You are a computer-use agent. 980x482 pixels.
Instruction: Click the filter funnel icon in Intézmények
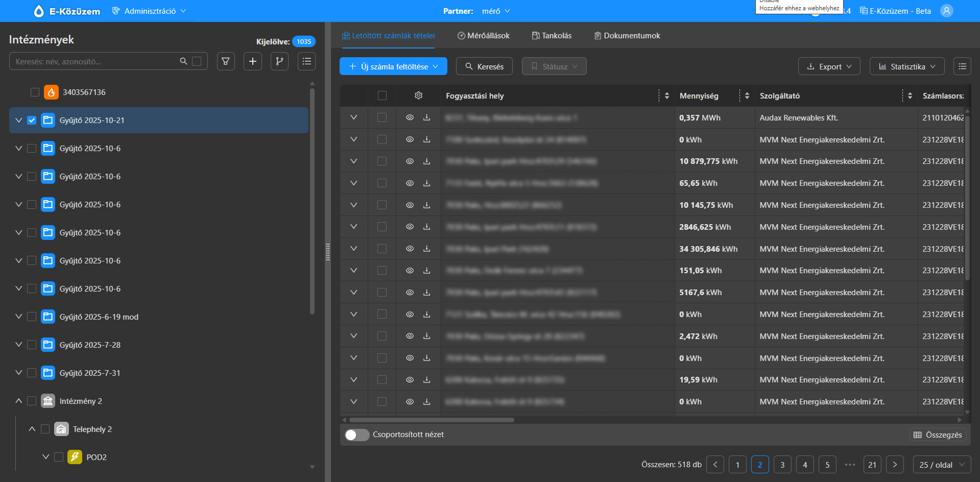coord(226,61)
